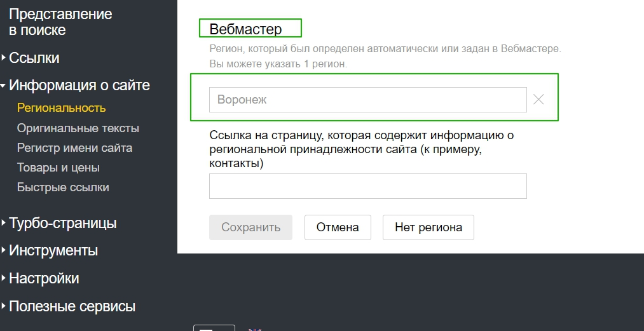Expand the Полезные сервисы section

pyautogui.click(x=72, y=306)
